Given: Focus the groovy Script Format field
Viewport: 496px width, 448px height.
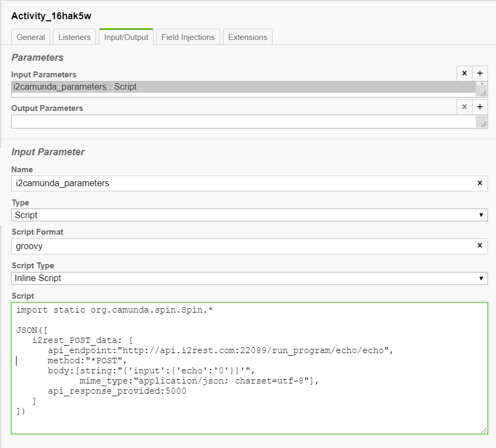Looking at the screenshot, I should click(x=240, y=246).
